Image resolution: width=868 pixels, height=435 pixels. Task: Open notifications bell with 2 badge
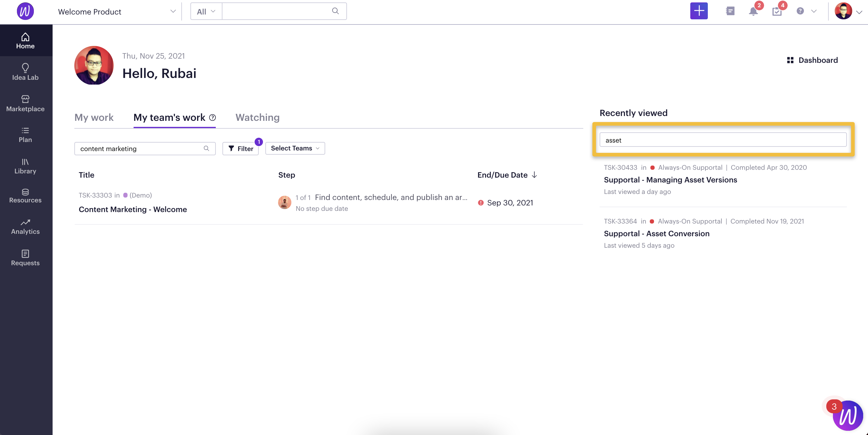(x=753, y=11)
